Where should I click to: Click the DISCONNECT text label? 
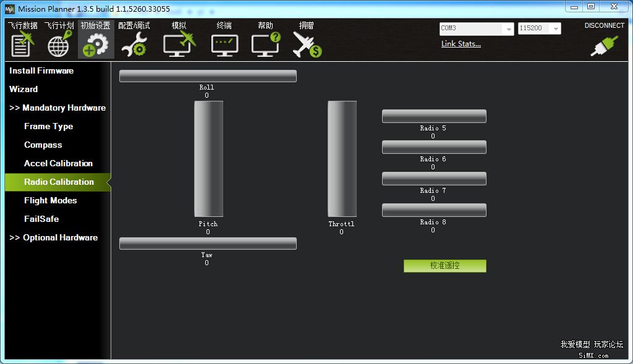(605, 25)
